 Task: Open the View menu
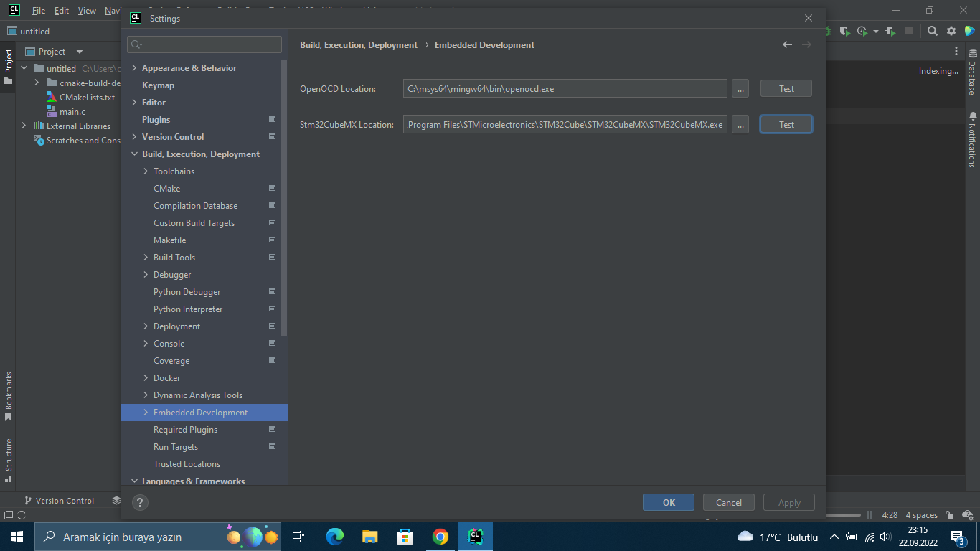87,11
